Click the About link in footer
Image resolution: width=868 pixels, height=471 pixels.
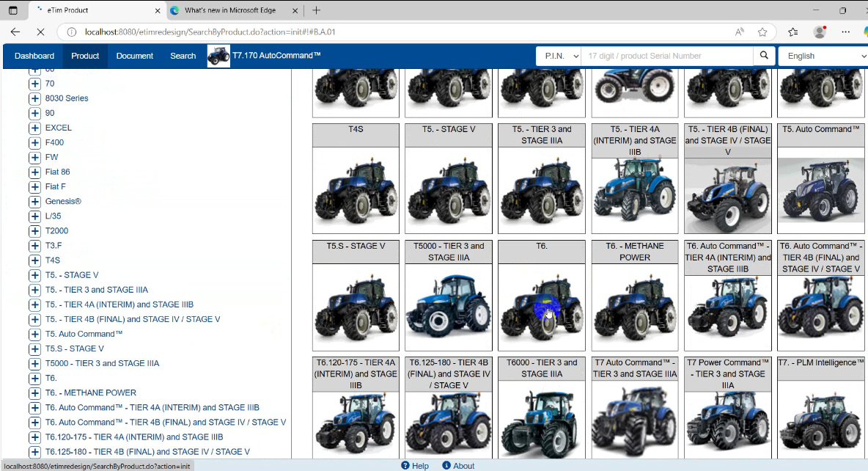(464, 466)
